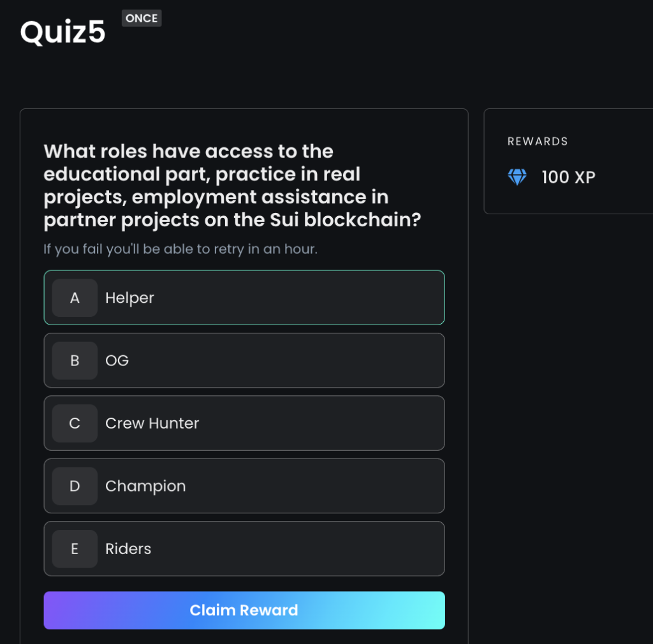The image size is (653, 644).
Task: Click the Quiz5 page title
Action: click(63, 32)
